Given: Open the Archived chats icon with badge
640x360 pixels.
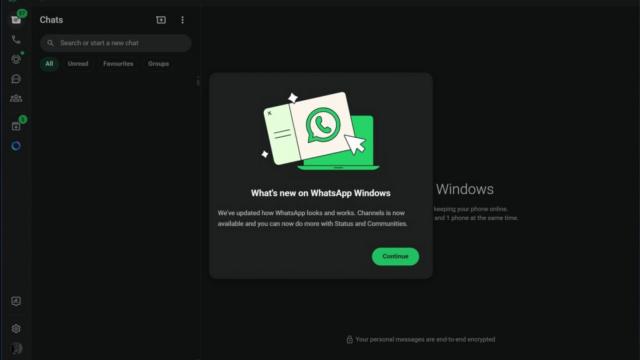Looking at the screenshot, I should 16,126.
